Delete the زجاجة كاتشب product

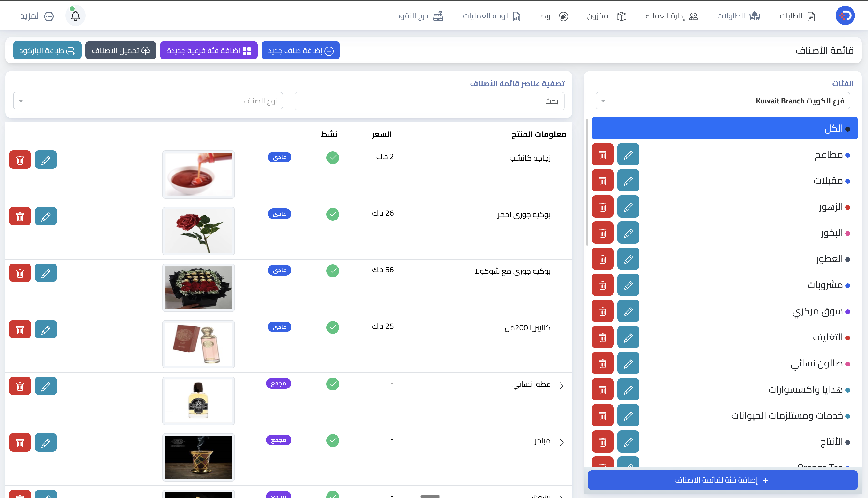pyautogui.click(x=20, y=160)
